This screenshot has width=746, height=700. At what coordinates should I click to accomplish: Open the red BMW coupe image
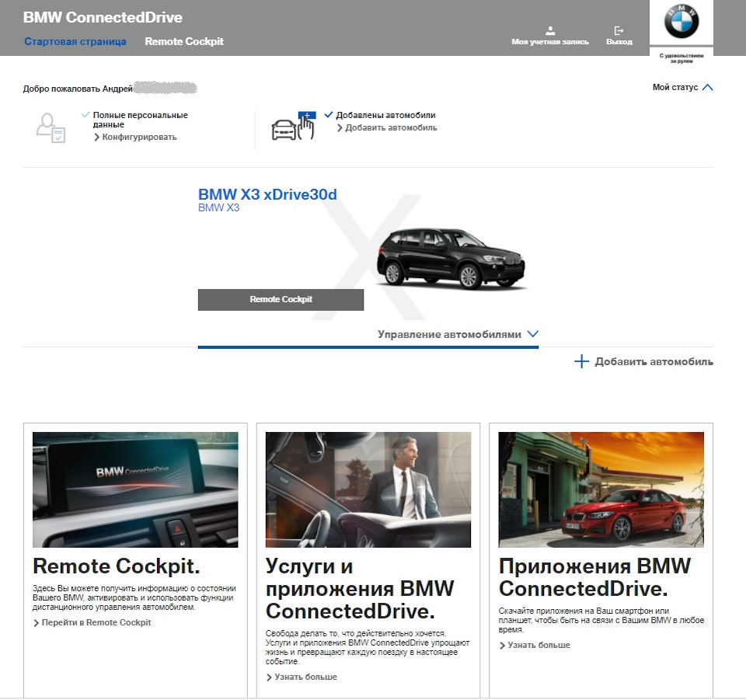[x=601, y=489]
